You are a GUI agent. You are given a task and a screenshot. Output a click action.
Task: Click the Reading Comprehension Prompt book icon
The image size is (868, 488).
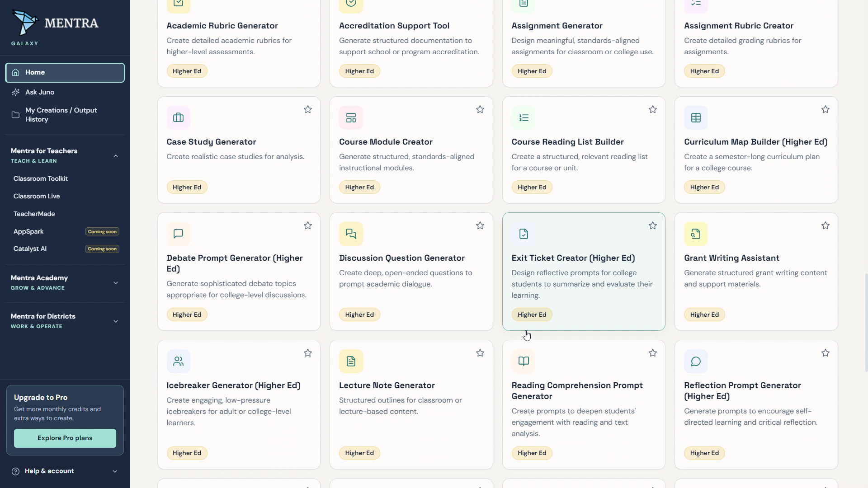point(524,361)
